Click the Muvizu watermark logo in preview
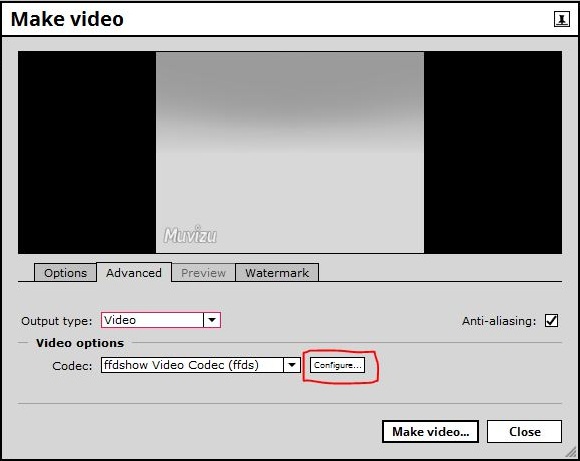The height and width of the screenshot is (461, 580). coord(190,235)
